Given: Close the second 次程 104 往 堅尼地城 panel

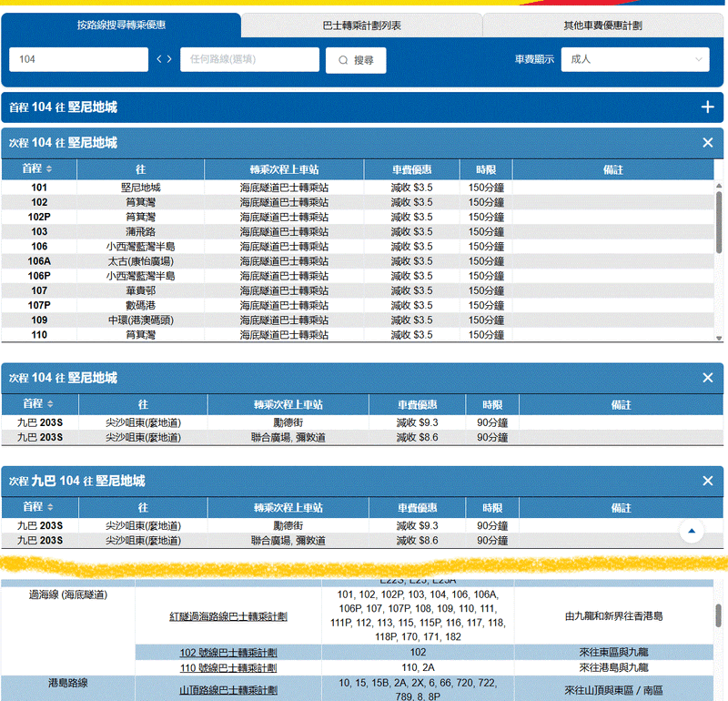Looking at the screenshot, I should [x=707, y=378].
